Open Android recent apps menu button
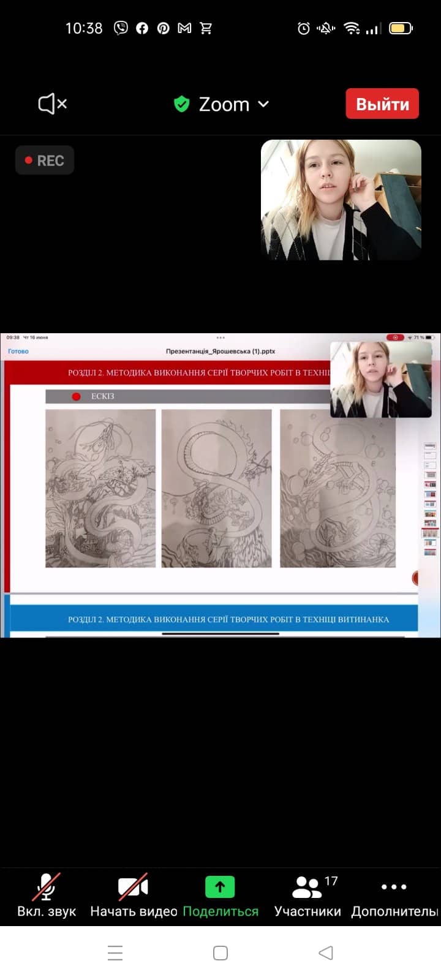Image resolution: width=441 pixels, height=980 pixels. coord(115,952)
